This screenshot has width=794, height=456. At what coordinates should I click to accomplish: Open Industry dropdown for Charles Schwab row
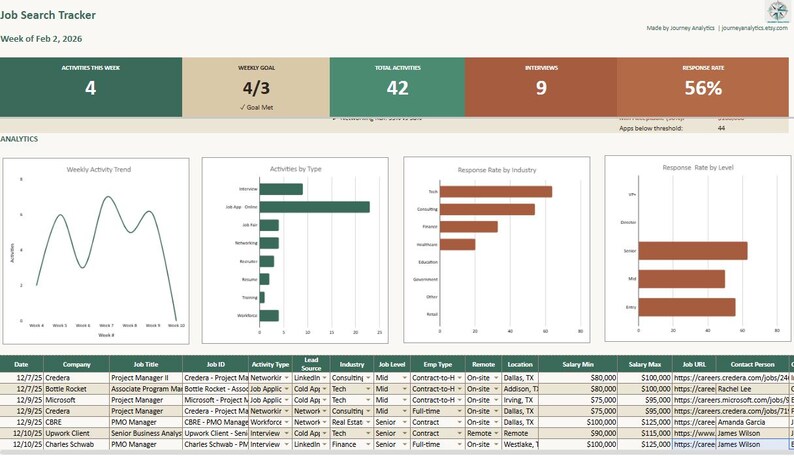[x=368, y=445]
